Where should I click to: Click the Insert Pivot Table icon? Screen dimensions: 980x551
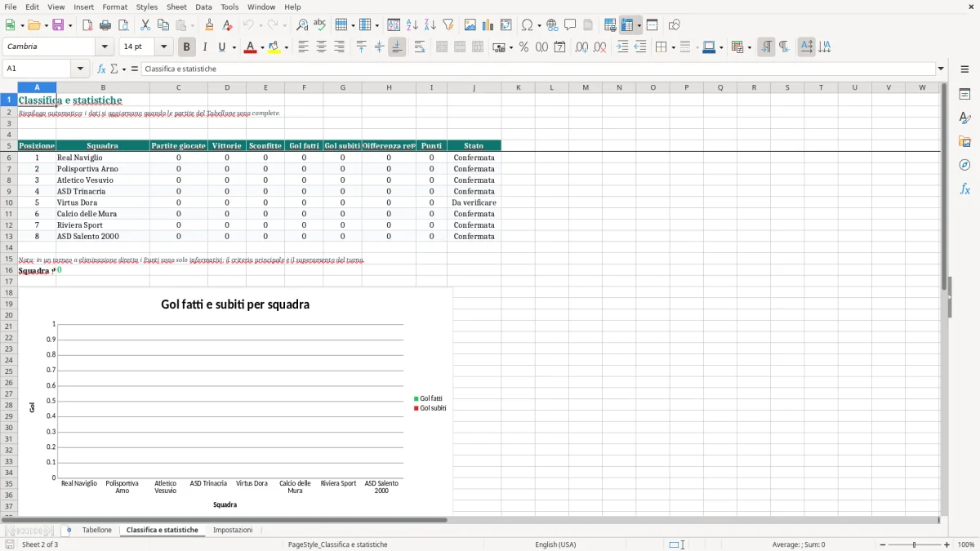506,25
